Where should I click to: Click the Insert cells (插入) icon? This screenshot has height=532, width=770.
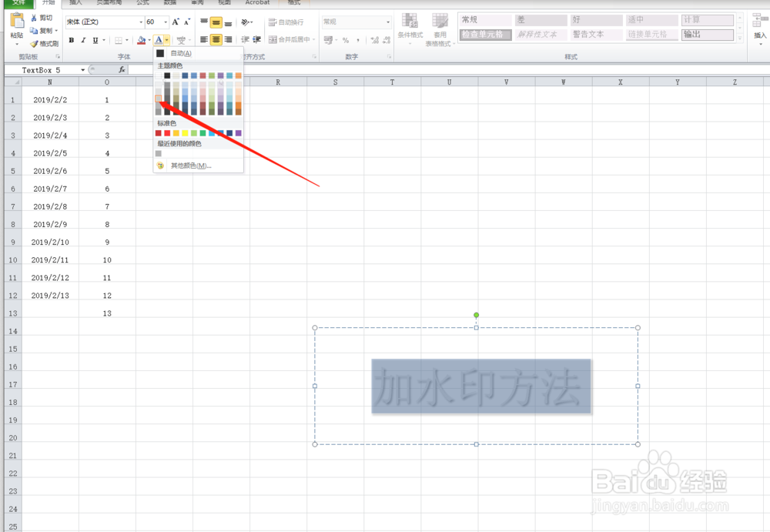[x=760, y=27]
